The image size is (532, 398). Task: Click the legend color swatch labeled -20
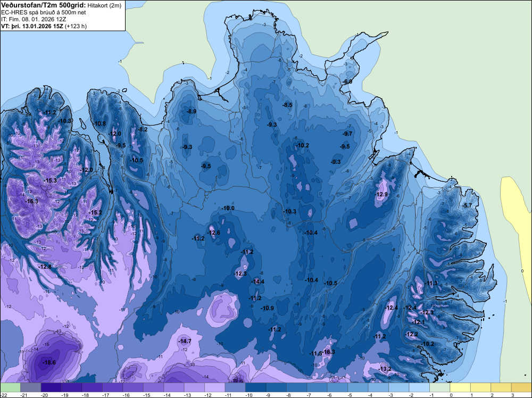click(51, 387)
